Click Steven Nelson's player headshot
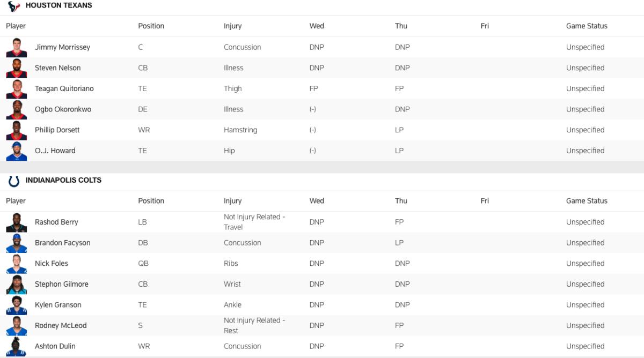Image resolution: width=644 pixels, height=358 pixels. (x=17, y=68)
